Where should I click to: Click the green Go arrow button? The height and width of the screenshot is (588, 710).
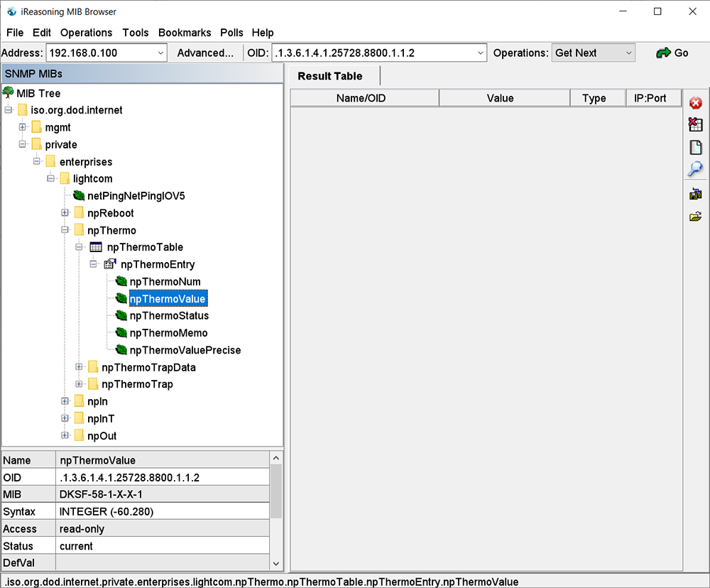pyautogui.click(x=672, y=53)
